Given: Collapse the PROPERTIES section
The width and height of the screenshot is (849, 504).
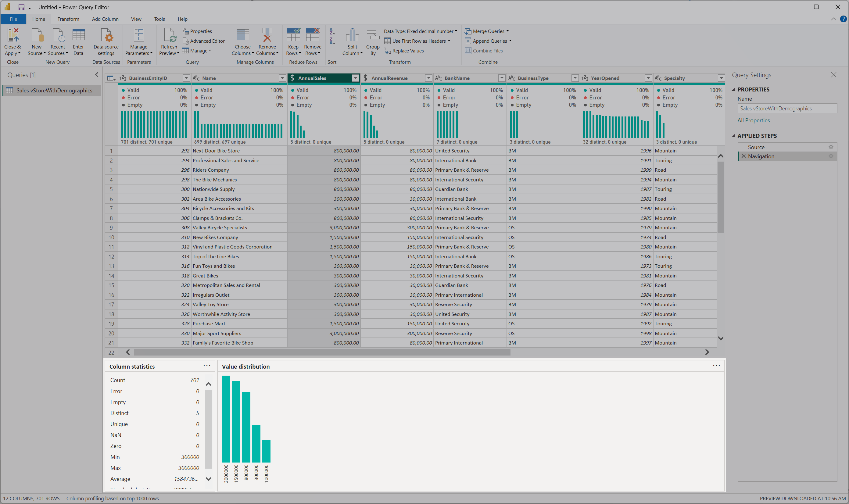Looking at the screenshot, I should 733,90.
